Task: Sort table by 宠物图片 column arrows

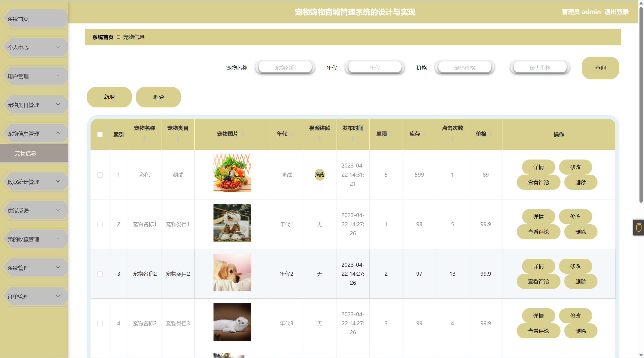Action: [243, 134]
